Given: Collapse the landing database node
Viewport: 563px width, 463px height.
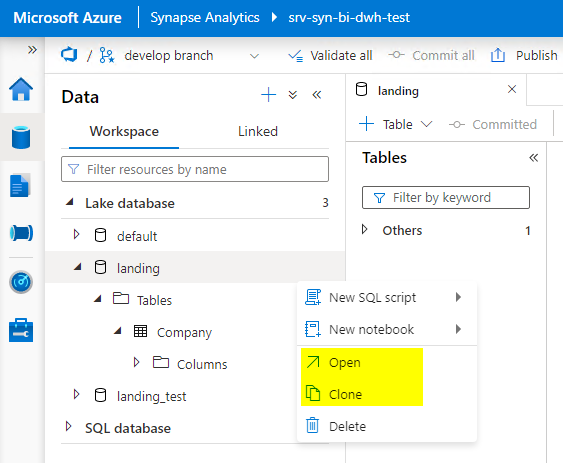Looking at the screenshot, I should 78,267.
